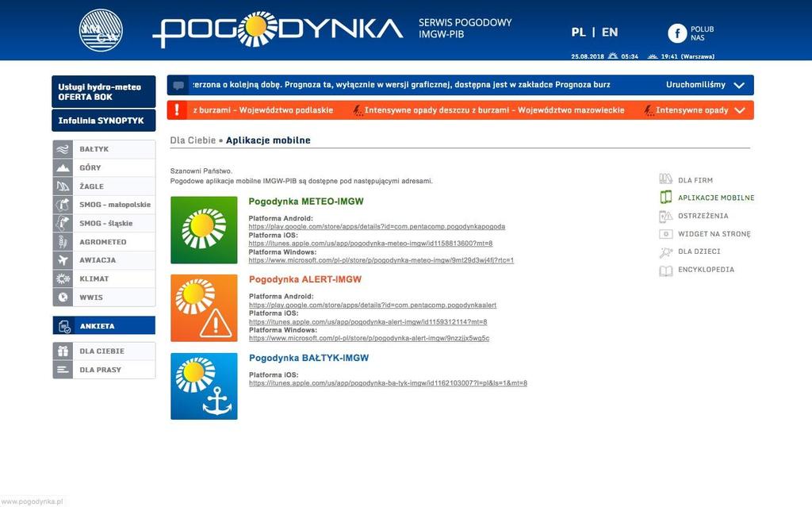
Task: Click the Żagle sailboat icon
Action: click(x=63, y=186)
